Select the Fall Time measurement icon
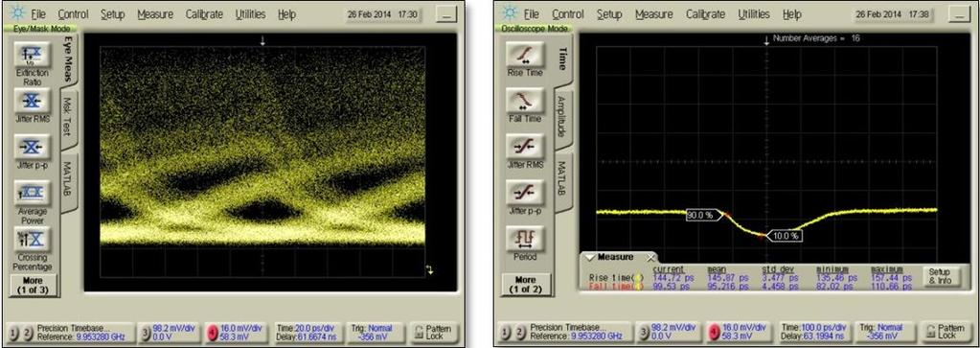The image size is (980, 348). pos(525,102)
